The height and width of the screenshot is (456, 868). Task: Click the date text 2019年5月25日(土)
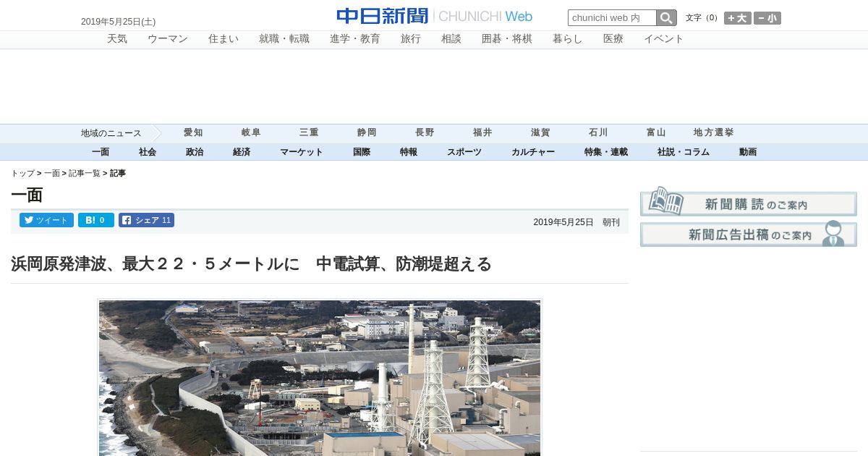tap(118, 22)
